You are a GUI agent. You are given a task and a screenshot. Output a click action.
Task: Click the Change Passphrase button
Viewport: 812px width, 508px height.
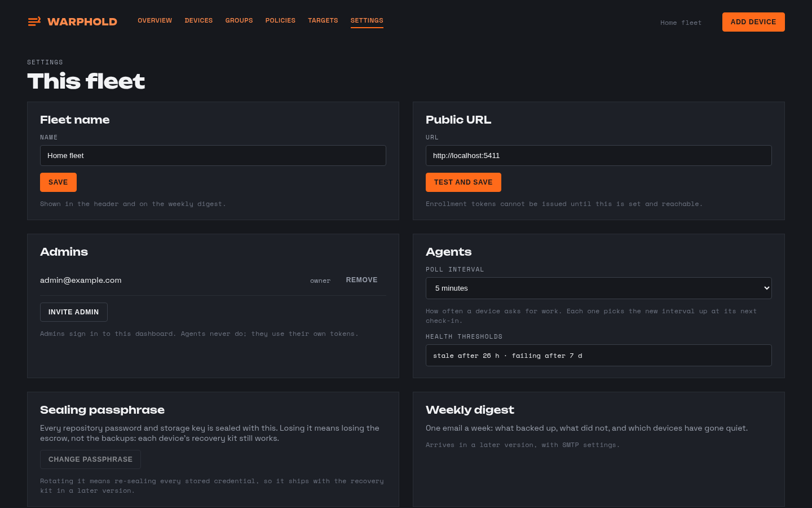(90, 459)
